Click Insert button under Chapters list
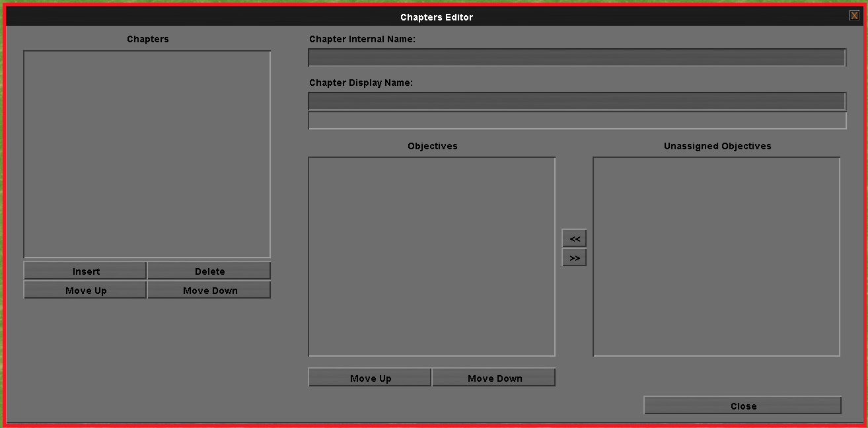 click(x=85, y=271)
